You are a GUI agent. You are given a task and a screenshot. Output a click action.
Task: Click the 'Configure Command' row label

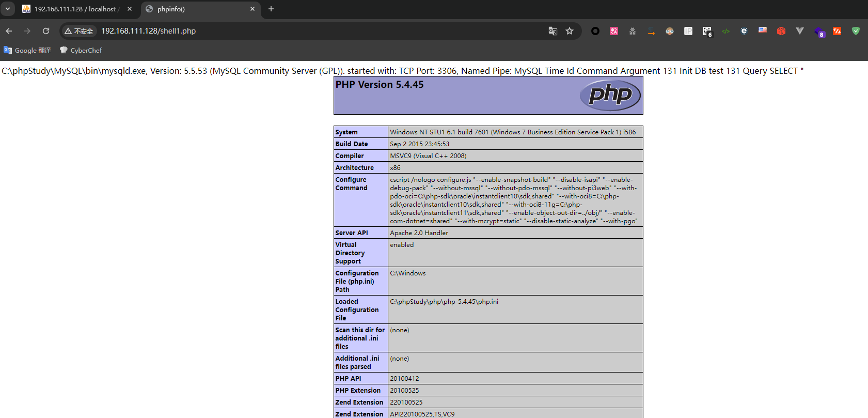tap(352, 184)
